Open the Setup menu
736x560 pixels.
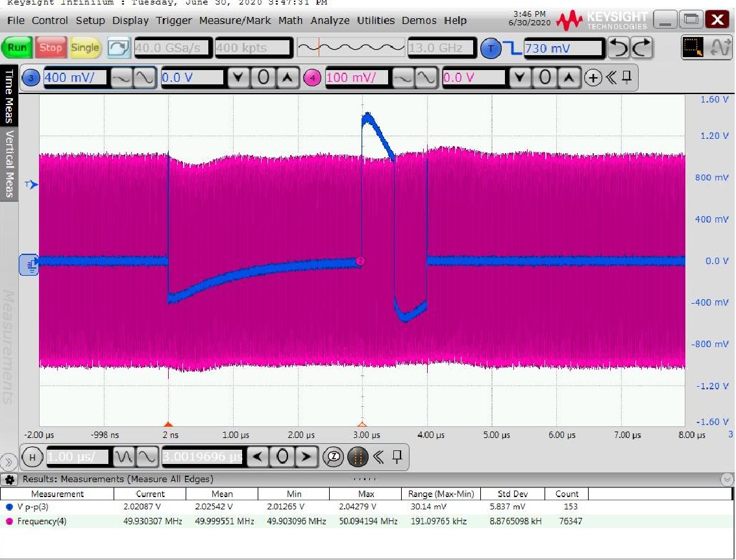(91, 21)
